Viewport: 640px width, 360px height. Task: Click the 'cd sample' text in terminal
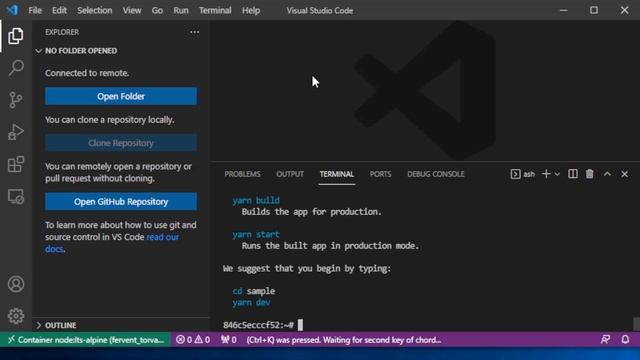[253, 291]
